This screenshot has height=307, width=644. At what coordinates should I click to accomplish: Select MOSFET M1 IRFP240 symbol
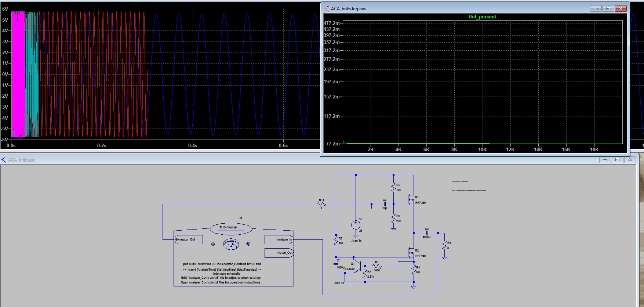click(411, 200)
